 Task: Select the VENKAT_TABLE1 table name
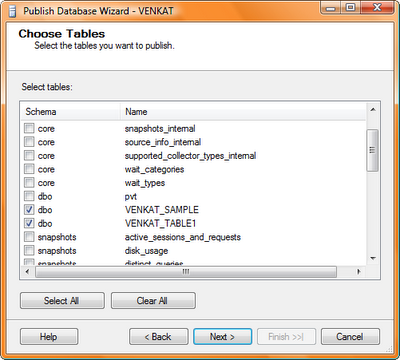[x=160, y=223]
